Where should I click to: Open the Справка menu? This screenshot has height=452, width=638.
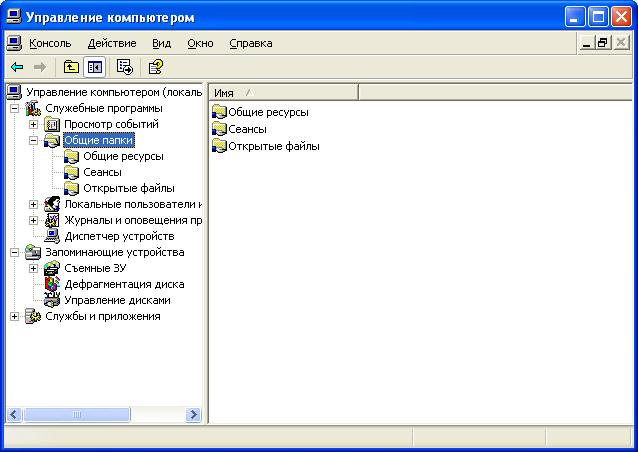251,43
